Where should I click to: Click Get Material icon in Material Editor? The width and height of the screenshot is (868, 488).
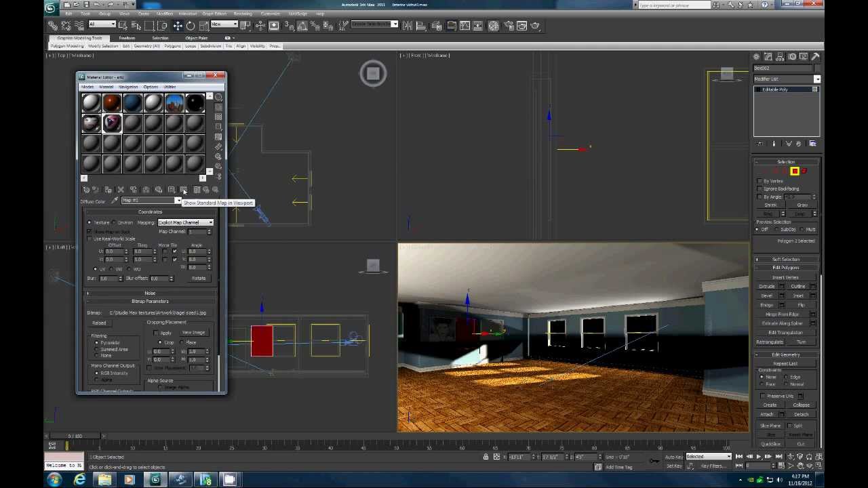(86, 190)
